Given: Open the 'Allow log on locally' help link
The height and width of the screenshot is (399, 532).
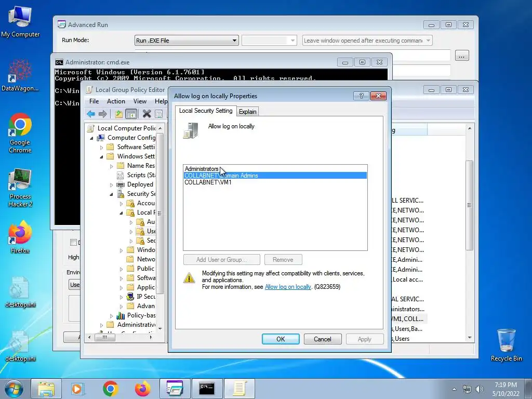Looking at the screenshot, I should coord(288,287).
